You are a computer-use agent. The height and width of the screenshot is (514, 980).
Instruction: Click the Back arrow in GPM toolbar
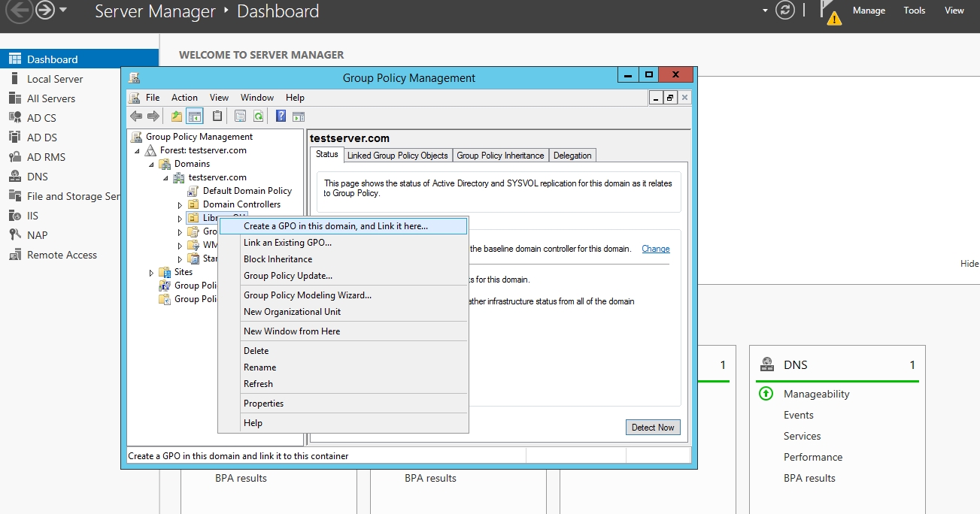[136, 116]
